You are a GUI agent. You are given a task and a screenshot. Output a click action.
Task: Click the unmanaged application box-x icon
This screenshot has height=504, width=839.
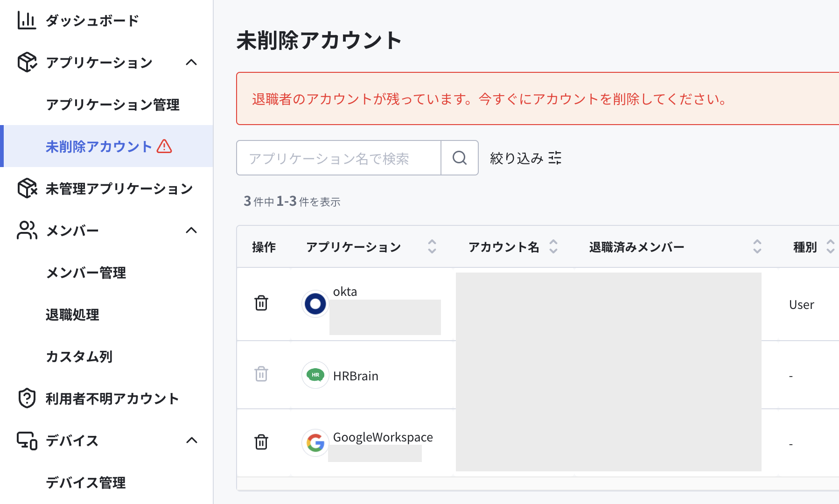point(27,188)
